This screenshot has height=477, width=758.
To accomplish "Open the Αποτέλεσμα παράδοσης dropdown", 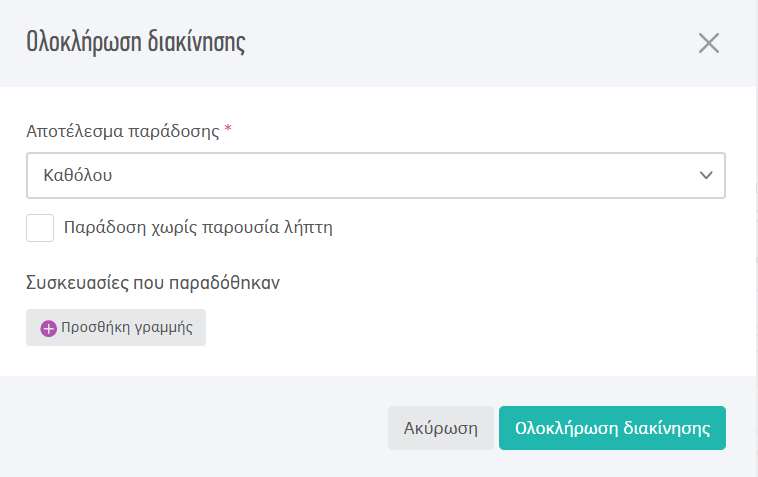I will pos(376,175).
